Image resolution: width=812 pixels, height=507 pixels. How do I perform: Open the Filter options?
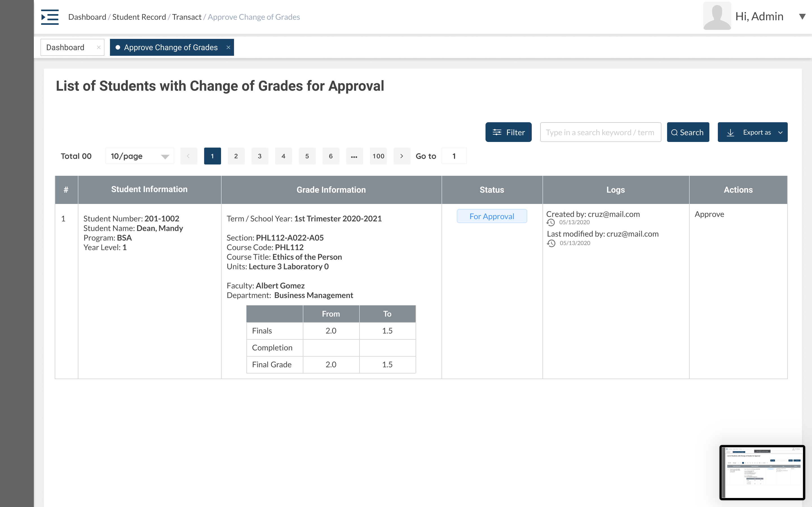tap(508, 132)
